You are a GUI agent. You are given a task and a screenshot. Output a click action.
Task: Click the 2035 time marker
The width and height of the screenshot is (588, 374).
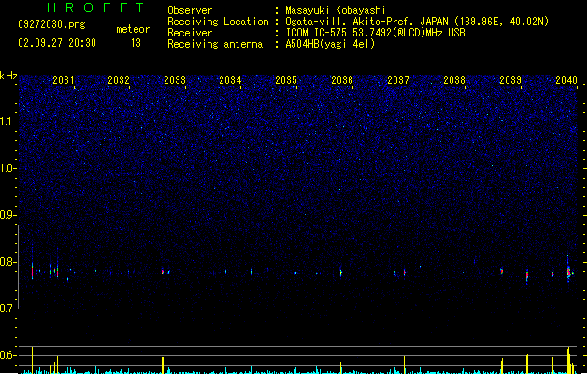[x=286, y=80]
